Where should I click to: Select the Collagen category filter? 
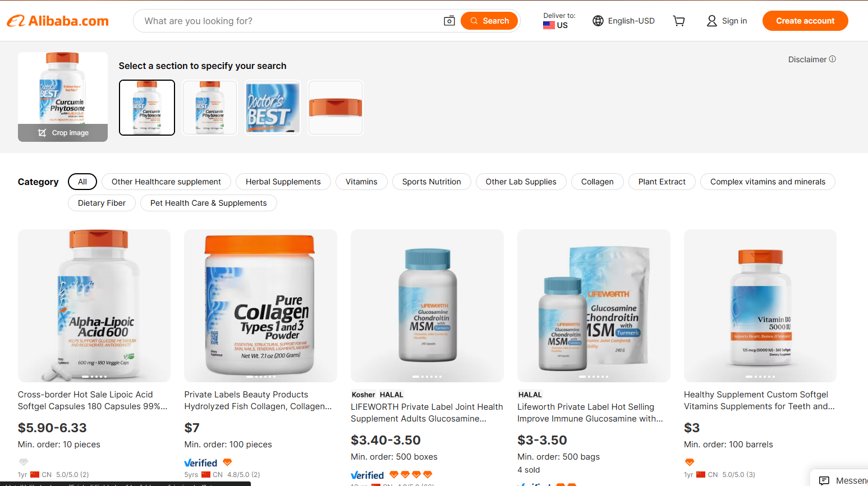[597, 182]
